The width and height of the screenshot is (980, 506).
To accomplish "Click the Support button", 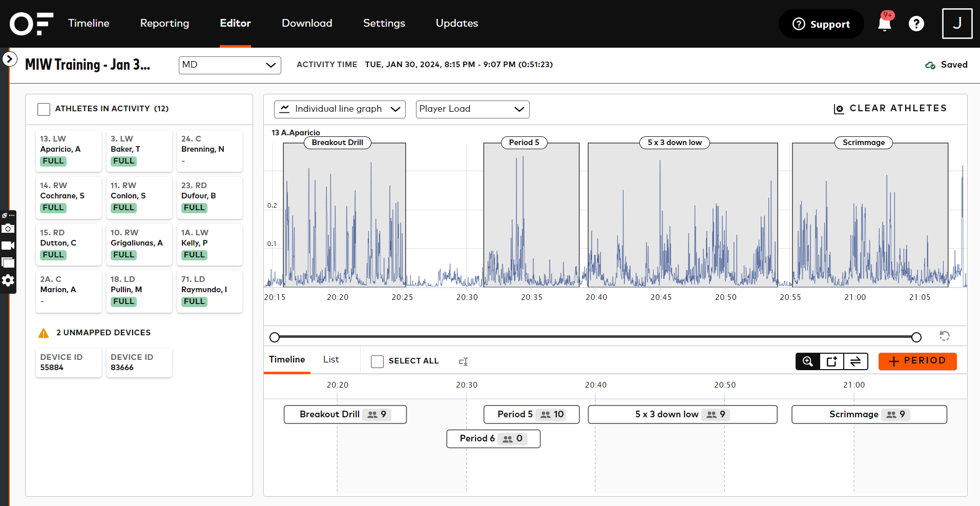I will point(821,24).
